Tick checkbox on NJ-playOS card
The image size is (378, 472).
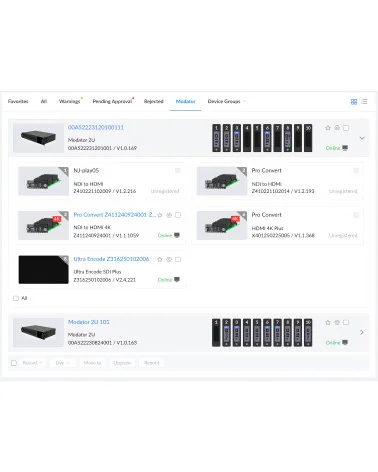178,171
